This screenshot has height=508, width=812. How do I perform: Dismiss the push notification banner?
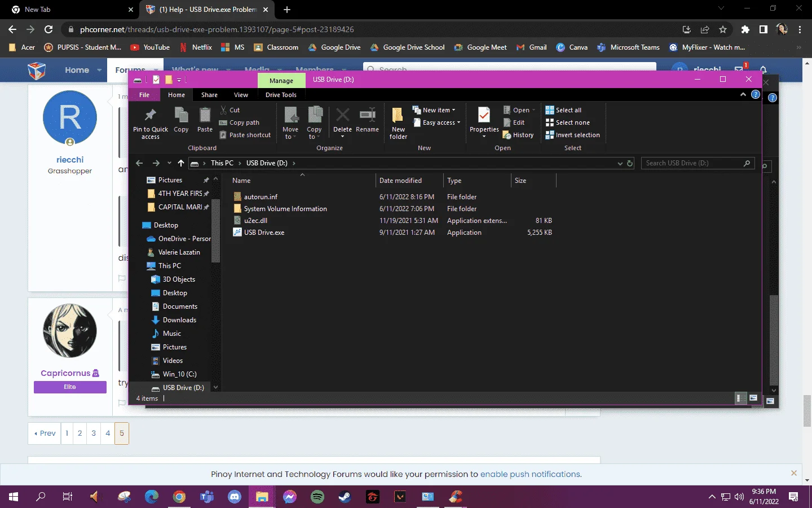pyautogui.click(x=794, y=473)
